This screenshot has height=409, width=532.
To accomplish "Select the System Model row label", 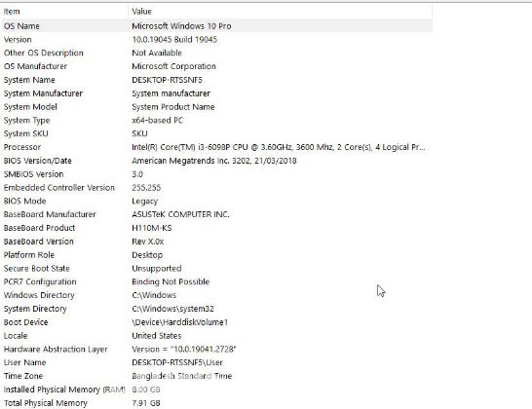I will pyautogui.click(x=30, y=107).
